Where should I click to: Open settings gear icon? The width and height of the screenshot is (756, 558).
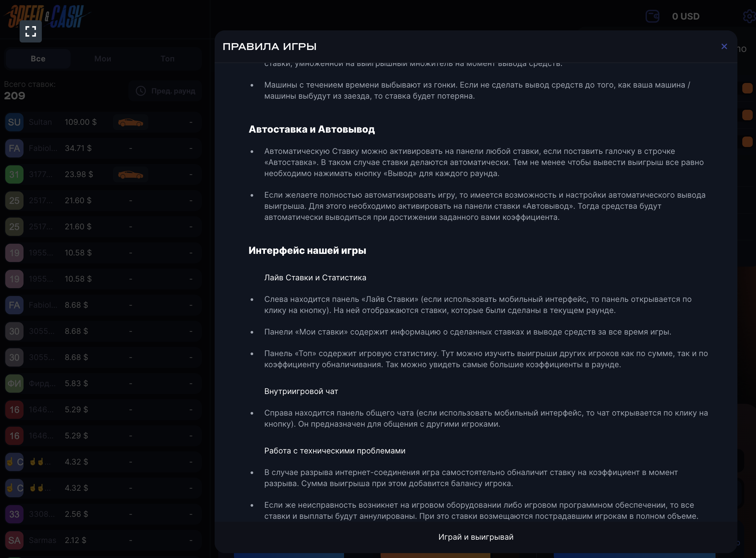749,16
